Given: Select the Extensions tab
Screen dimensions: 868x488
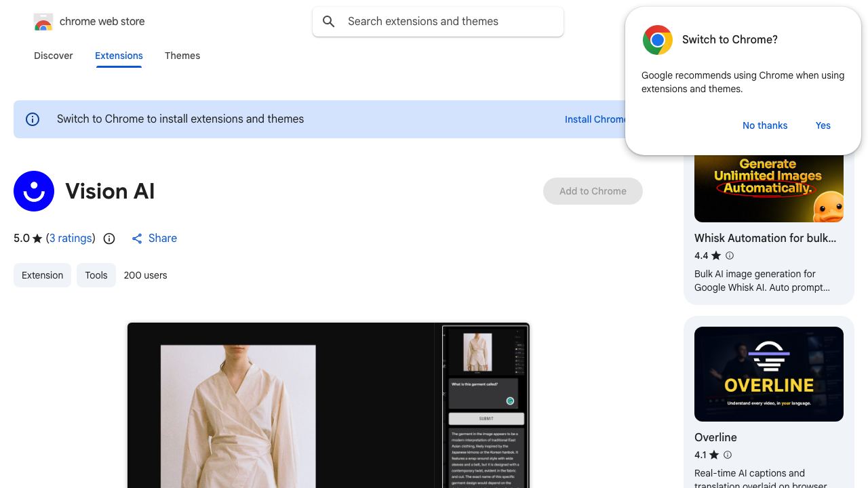Looking at the screenshot, I should tap(119, 56).
